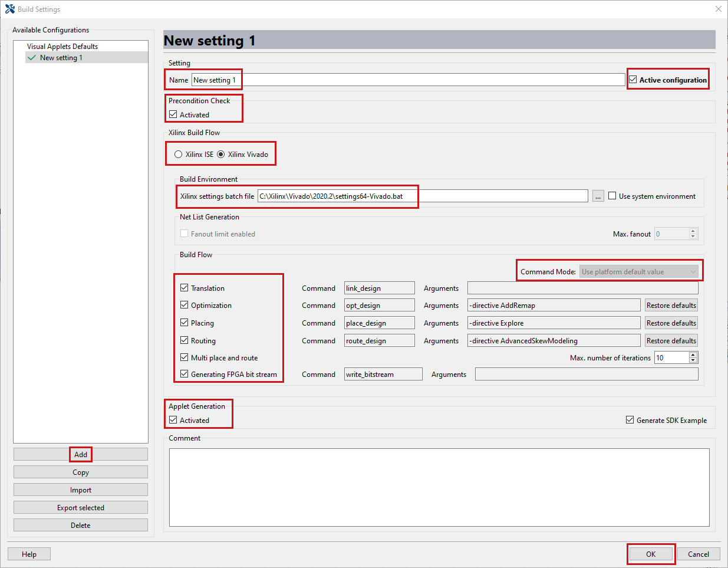Click the Visual Applets logo in the title bar
The width and height of the screenshot is (728, 568).
point(9,9)
